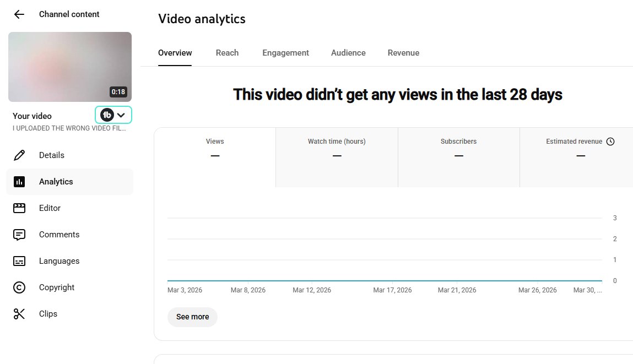Switch to the Overview tab
Image resolution: width=633 pixels, height=364 pixels.
pyautogui.click(x=175, y=53)
